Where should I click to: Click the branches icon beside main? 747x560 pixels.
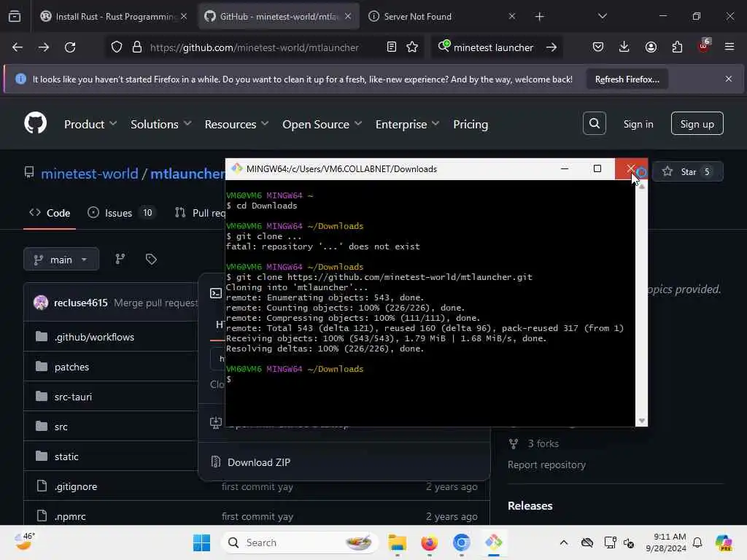point(120,259)
